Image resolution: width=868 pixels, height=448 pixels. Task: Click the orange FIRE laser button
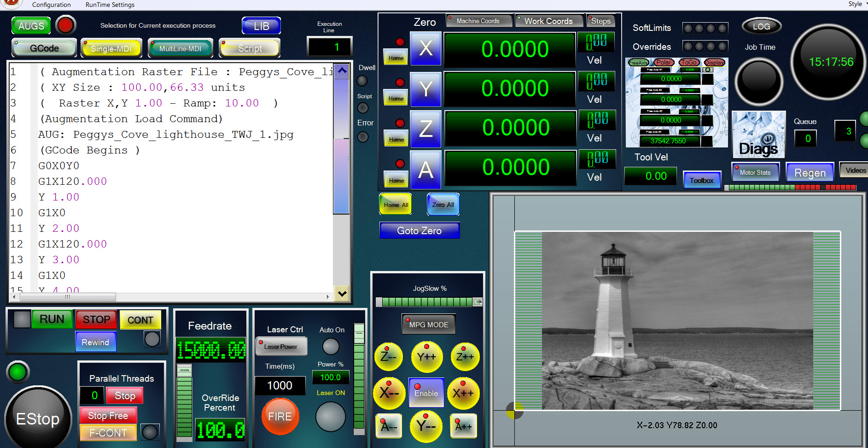pyautogui.click(x=280, y=416)
